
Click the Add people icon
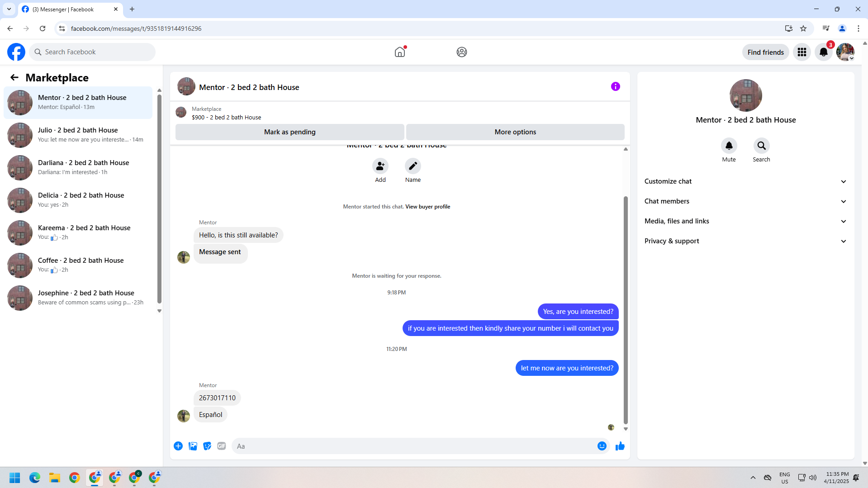[380, 166]
